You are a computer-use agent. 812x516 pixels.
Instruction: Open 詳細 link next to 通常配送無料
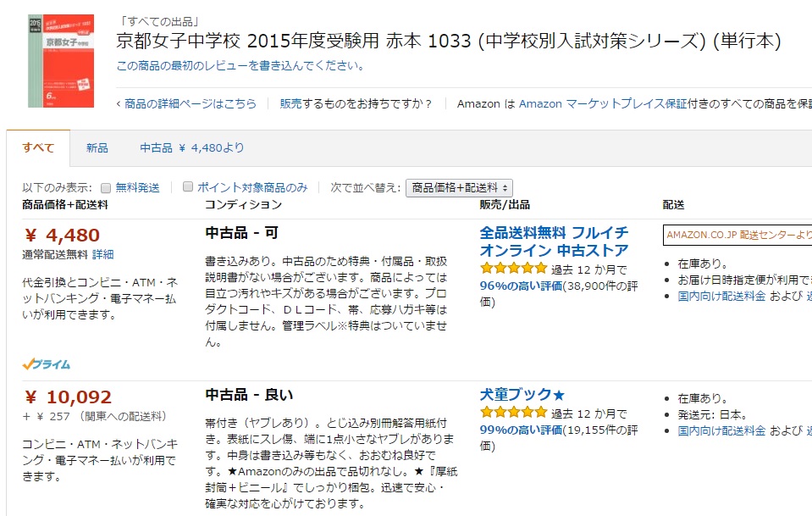[103, 254]
